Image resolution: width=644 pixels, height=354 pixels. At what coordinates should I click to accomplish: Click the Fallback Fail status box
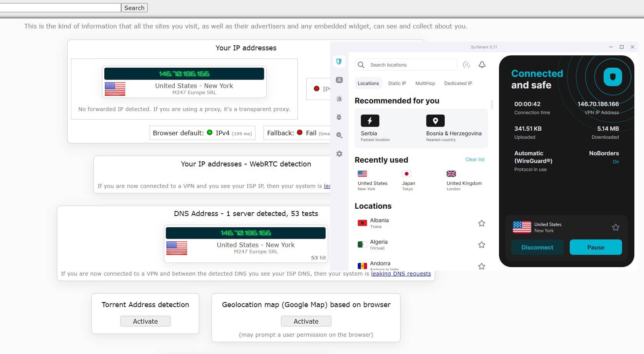[x=297, y=133]
